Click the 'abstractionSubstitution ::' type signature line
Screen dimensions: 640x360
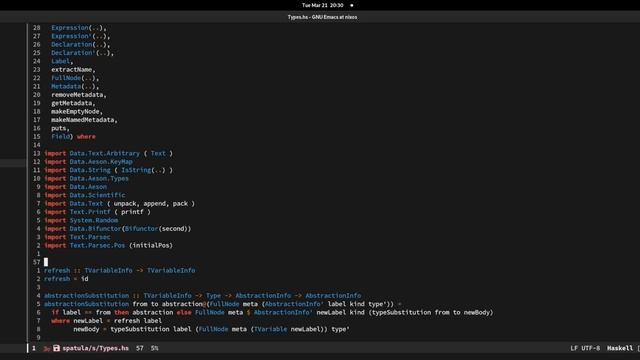(202, 296)
